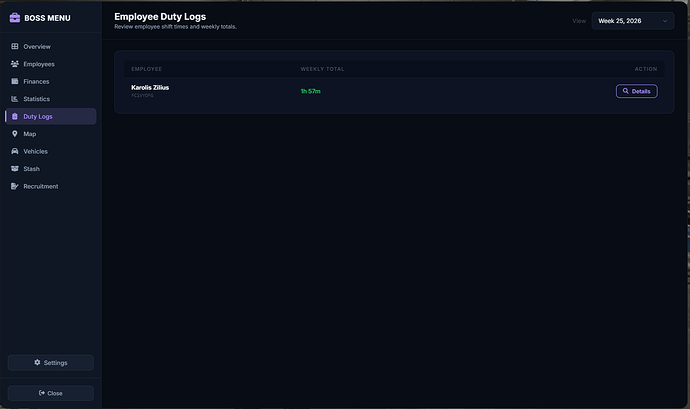The image size is (690, 409).
Task: Select the Finances icon in sidebar
Action: pyautogui.click(x=15, y=81)
